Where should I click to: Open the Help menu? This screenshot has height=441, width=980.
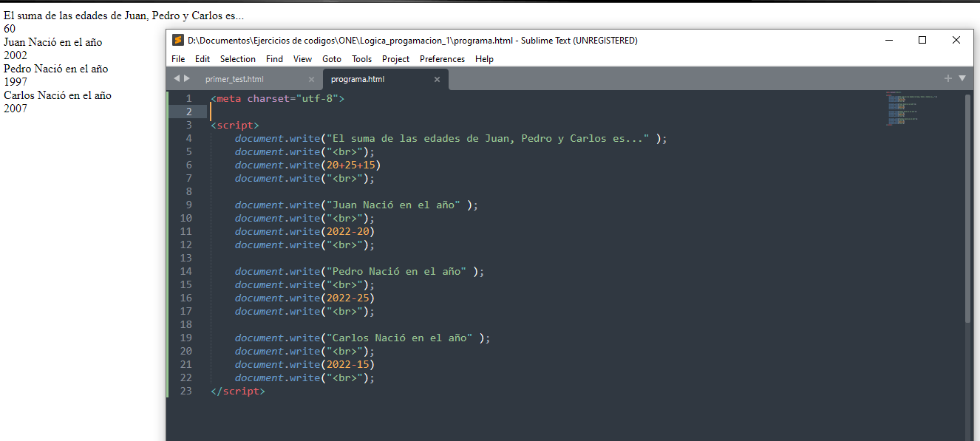[x=484, y=59]
